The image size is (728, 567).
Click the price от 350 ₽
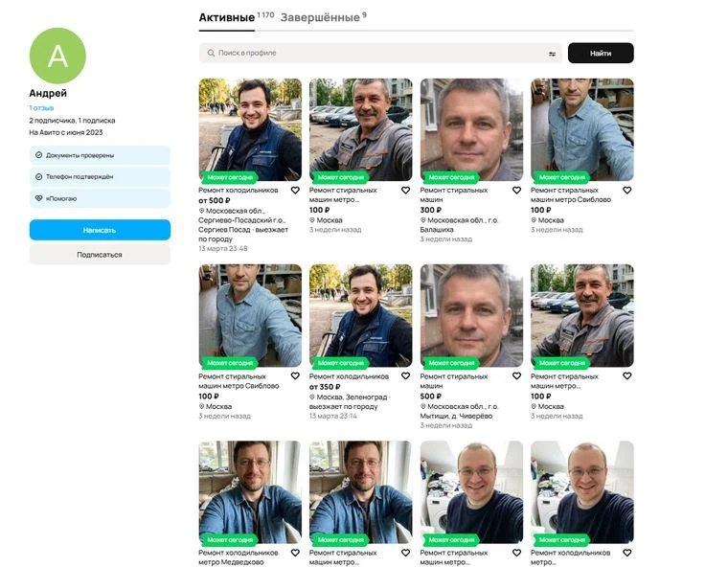325,387
